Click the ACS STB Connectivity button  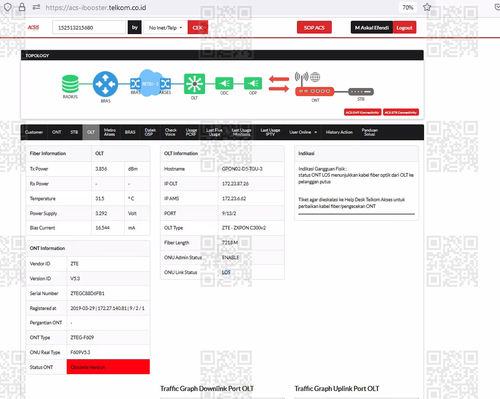coord(401,112)
